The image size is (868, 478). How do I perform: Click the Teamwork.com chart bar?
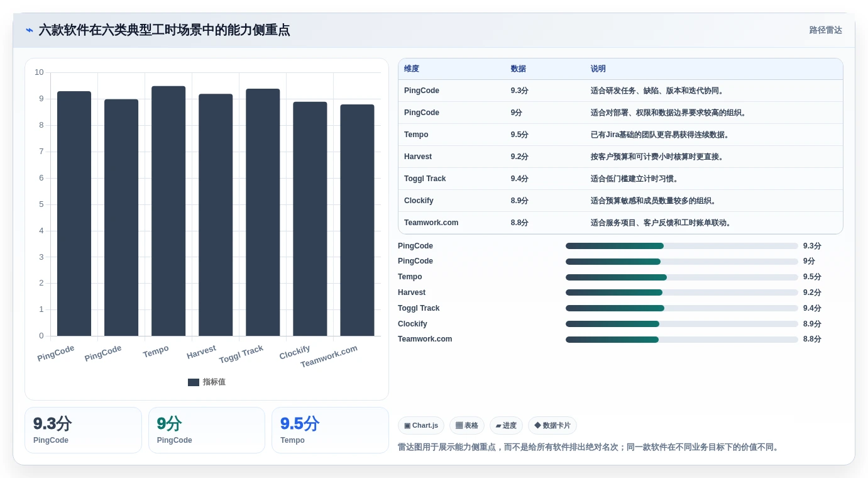click(357, 220)
